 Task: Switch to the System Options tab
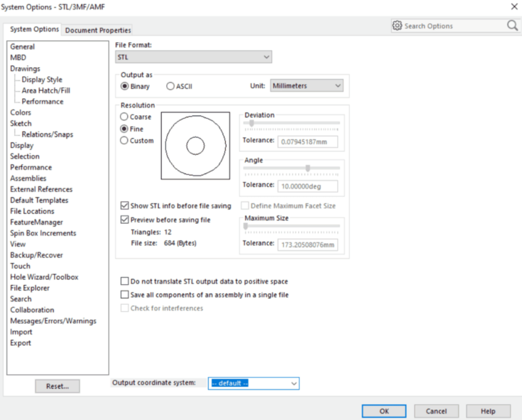[x=34, y=29]
